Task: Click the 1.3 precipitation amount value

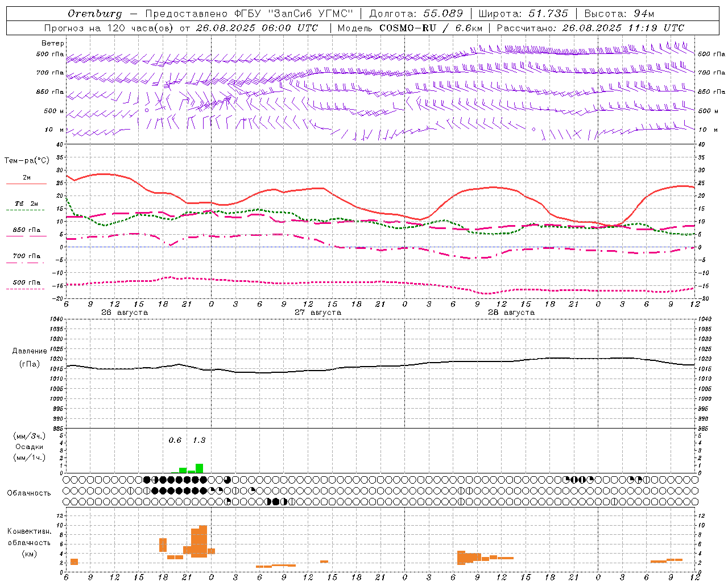Action: [199, 440]
